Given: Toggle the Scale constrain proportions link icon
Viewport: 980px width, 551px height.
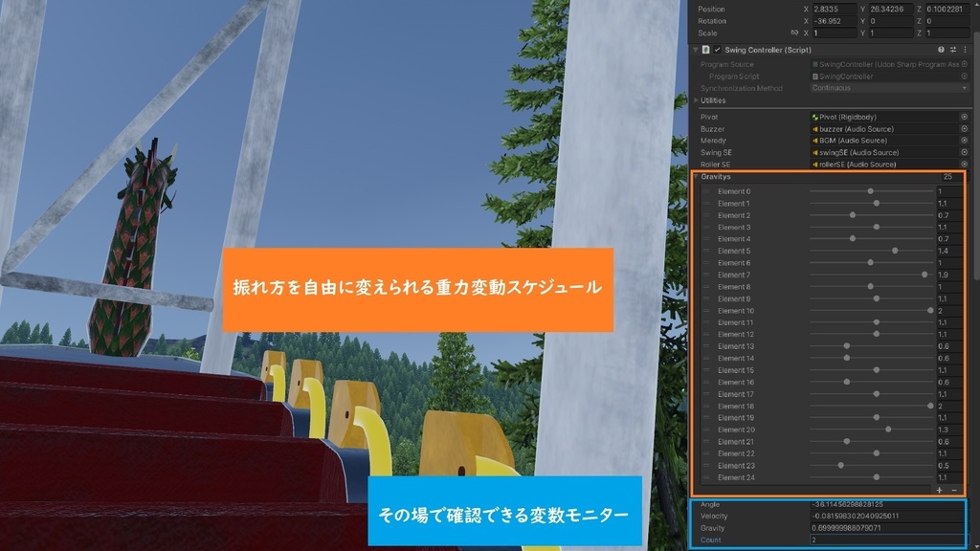Looking at the screenshot, I should point(794,33).
